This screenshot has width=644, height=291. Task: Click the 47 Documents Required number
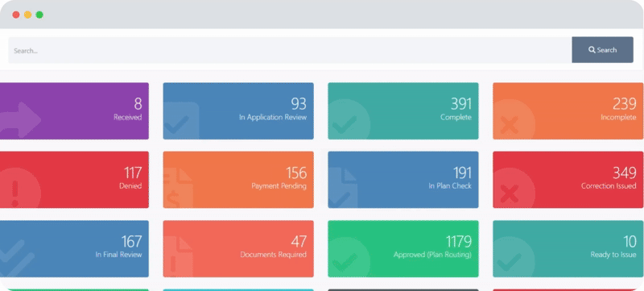(x=299, y=241)
